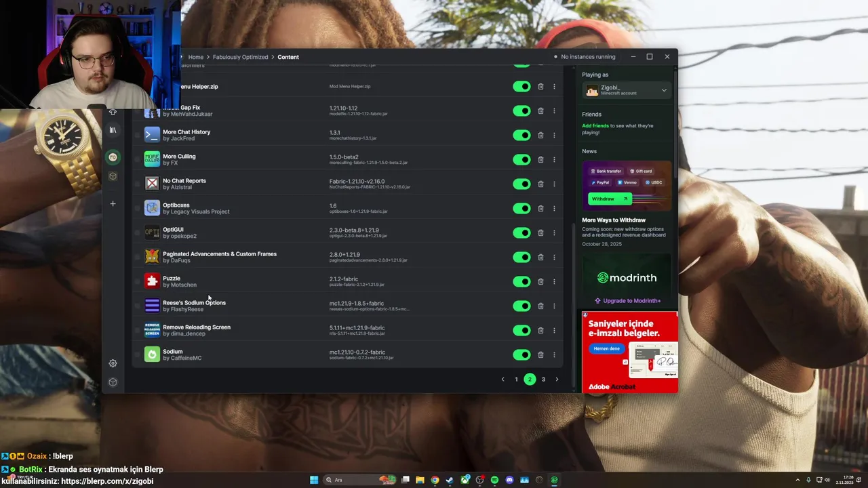This screenshot has width=868, height=488.
Task: Click the No Chat Reports mod icon
Action: [152, 184]
